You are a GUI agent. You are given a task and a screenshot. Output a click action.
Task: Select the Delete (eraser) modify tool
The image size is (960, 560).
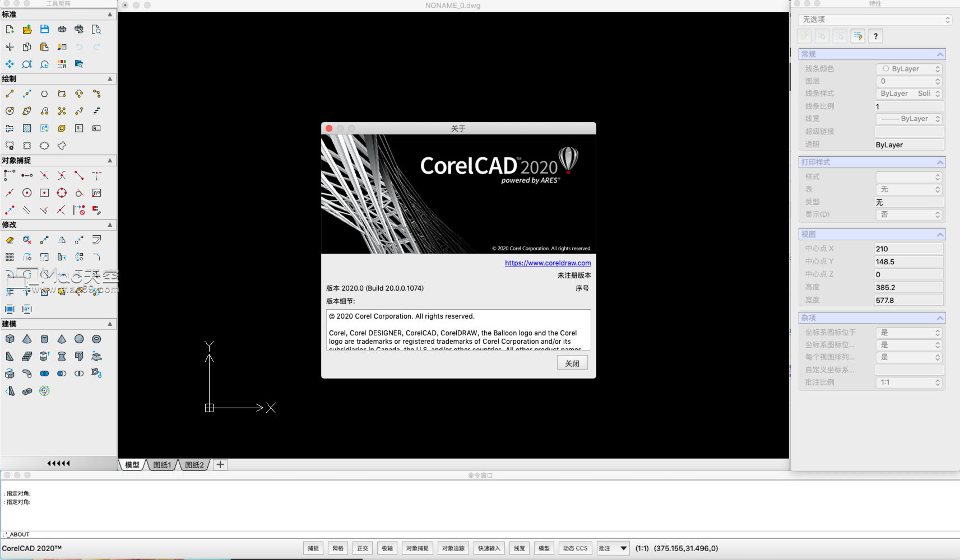(10, 240)
